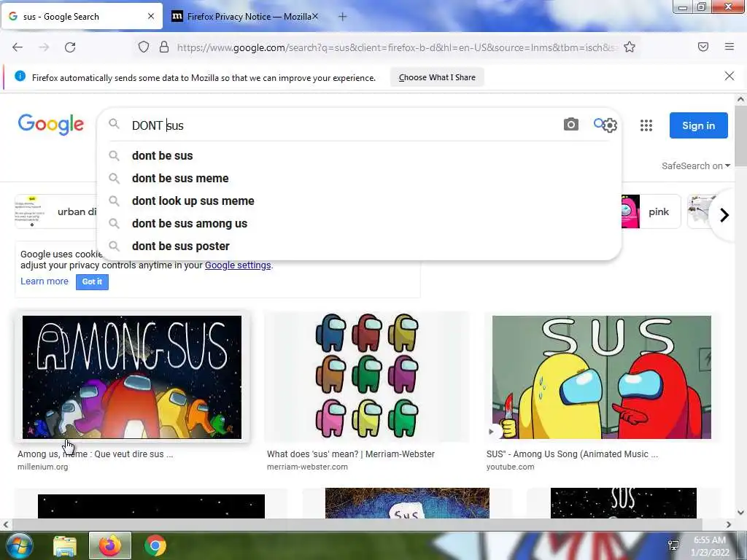This screenshot has width=747, height=560.
Task: Close the sus - Google Search tab
Action: 151,16
